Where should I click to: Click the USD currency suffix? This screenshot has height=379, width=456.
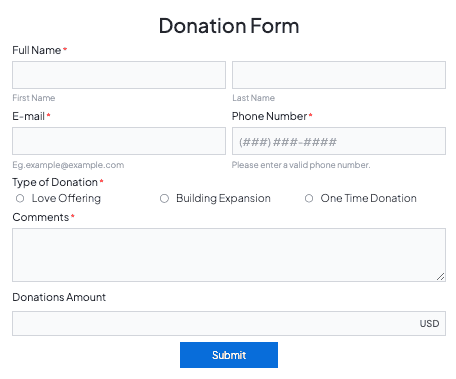pyautogui.click(x=429, y=324)
